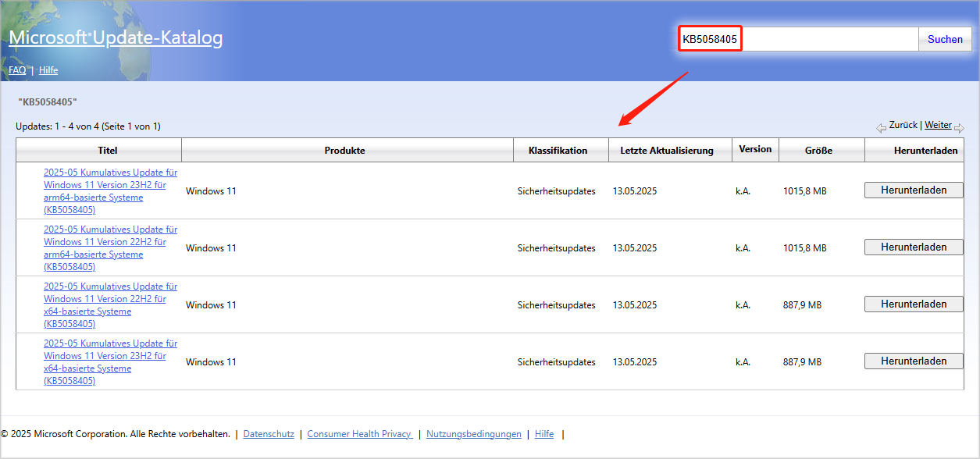
Task: Open the Hilfe link in the footer
Action: point(544,434)
